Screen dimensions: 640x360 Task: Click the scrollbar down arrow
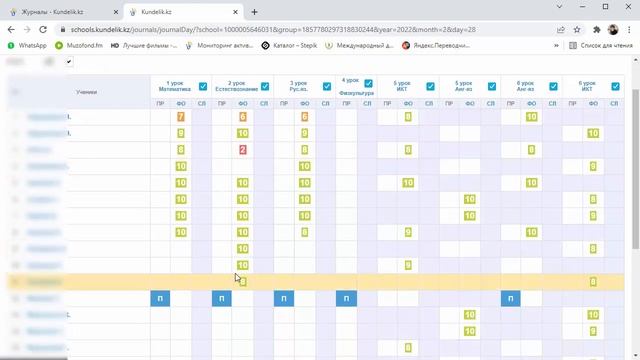(x=636, y=355)
